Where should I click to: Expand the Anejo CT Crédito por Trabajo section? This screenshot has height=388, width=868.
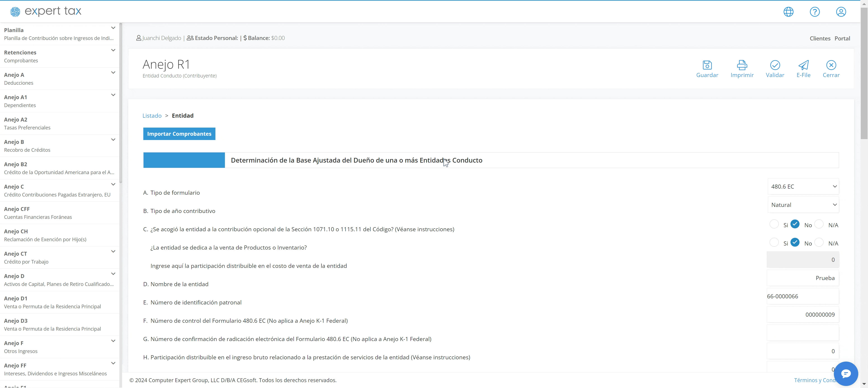click(x=113, y=251)
